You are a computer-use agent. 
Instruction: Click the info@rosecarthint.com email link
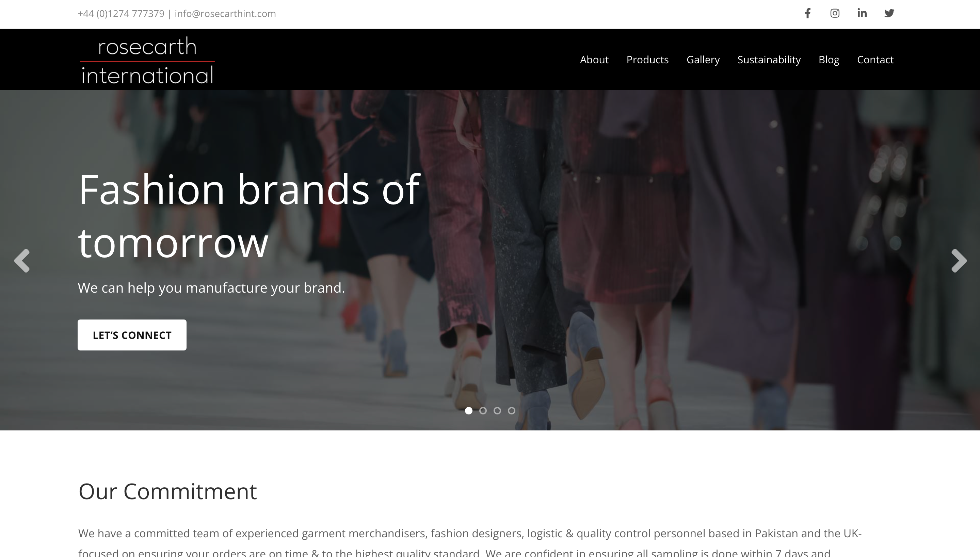225,14
